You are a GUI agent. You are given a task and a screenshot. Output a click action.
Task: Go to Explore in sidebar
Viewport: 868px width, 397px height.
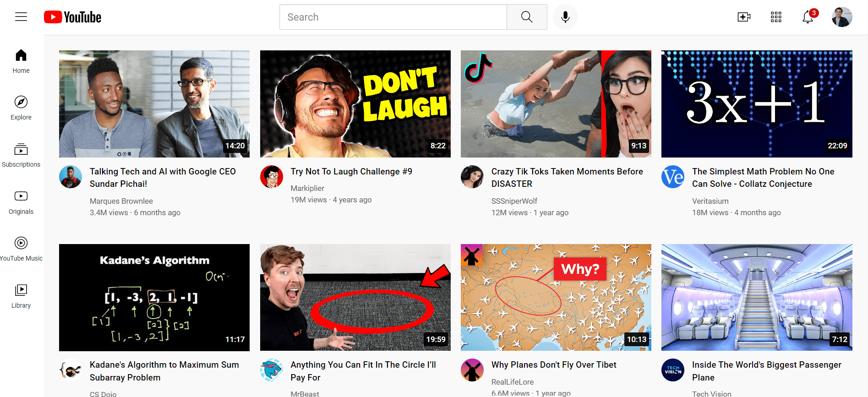[x=21, y=108]
